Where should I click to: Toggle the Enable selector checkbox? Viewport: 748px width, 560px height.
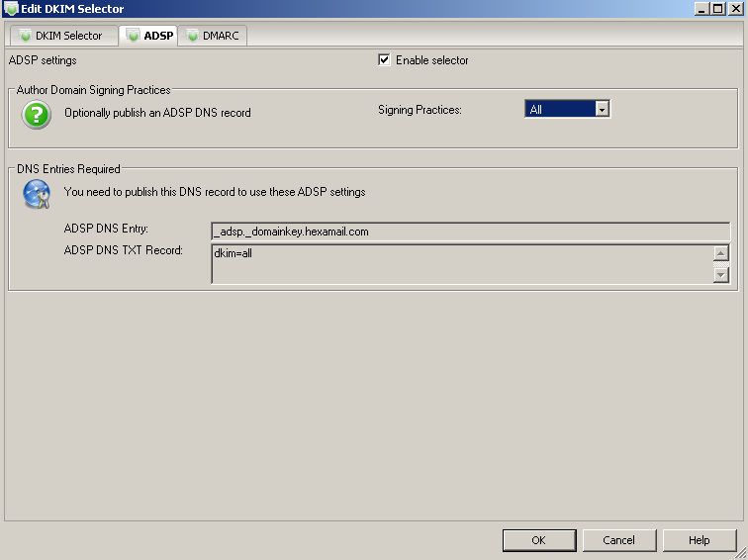[x=384, y=60]
